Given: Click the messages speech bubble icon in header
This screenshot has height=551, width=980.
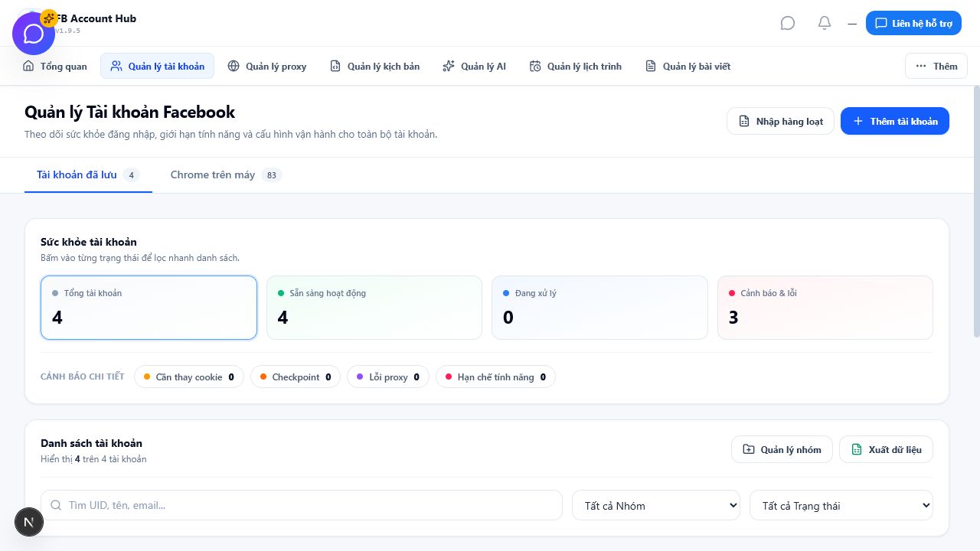Looking at the screenshot, I should (x=788, y=23).
